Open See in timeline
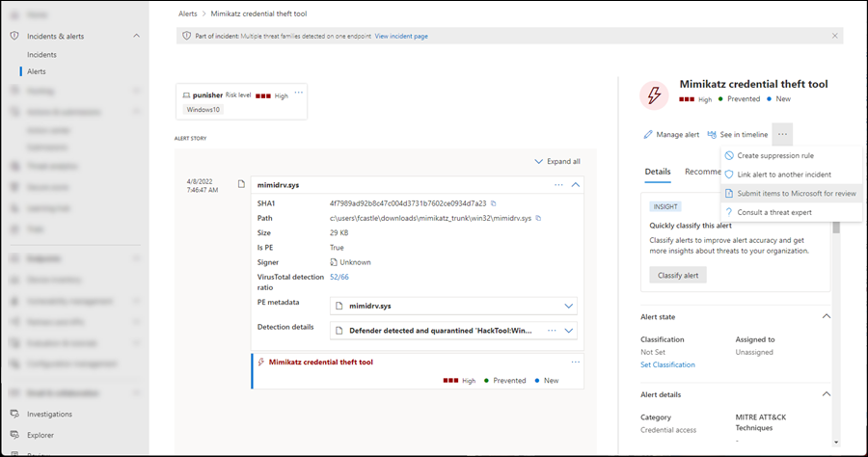Image resolution: width=868 pixels, height=457 pixels. pos(738,135)
